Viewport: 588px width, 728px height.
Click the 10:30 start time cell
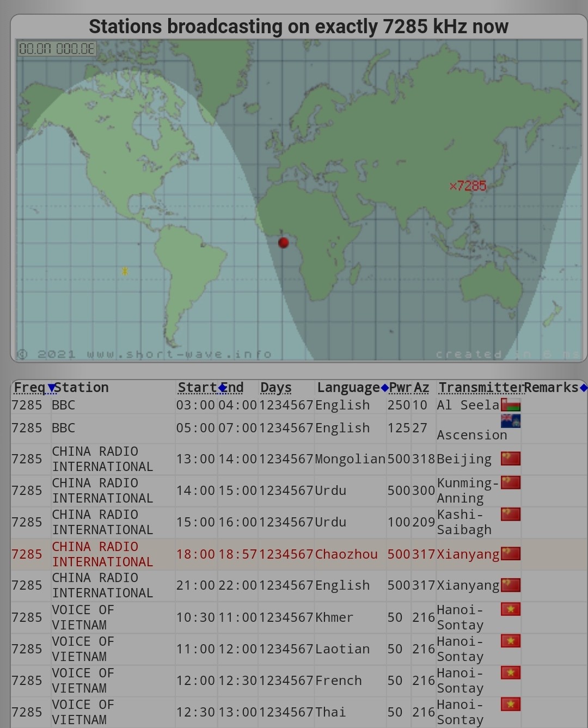195,617
